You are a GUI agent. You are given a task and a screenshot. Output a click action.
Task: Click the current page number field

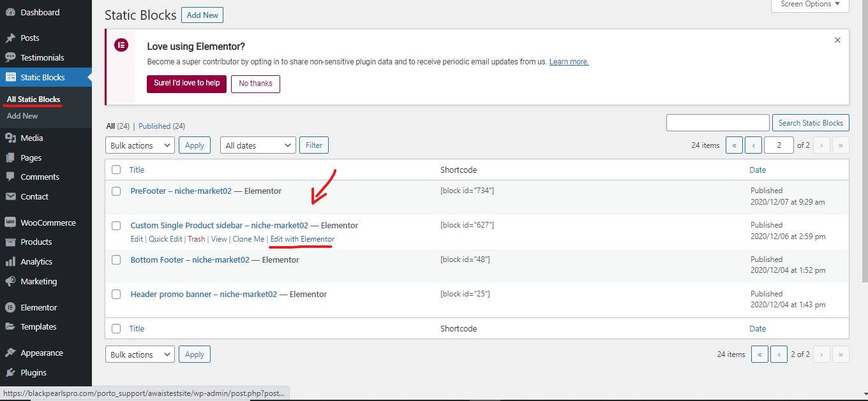[x=779, y=145]
